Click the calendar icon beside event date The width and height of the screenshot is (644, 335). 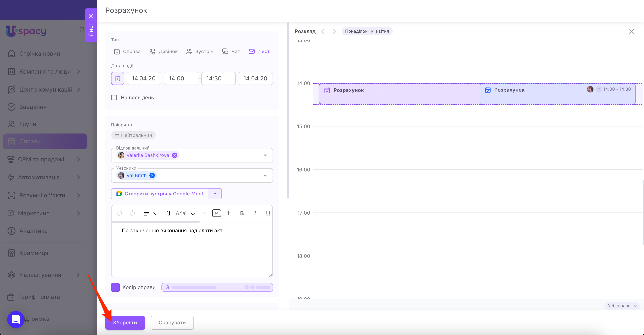(x=118, y=79)
